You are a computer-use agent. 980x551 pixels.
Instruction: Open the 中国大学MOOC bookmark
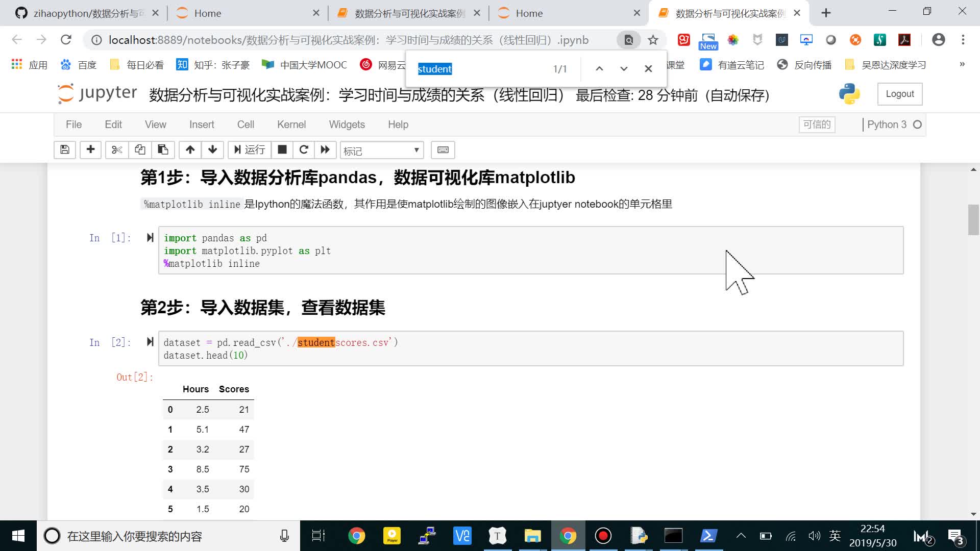tap(305, 65)
